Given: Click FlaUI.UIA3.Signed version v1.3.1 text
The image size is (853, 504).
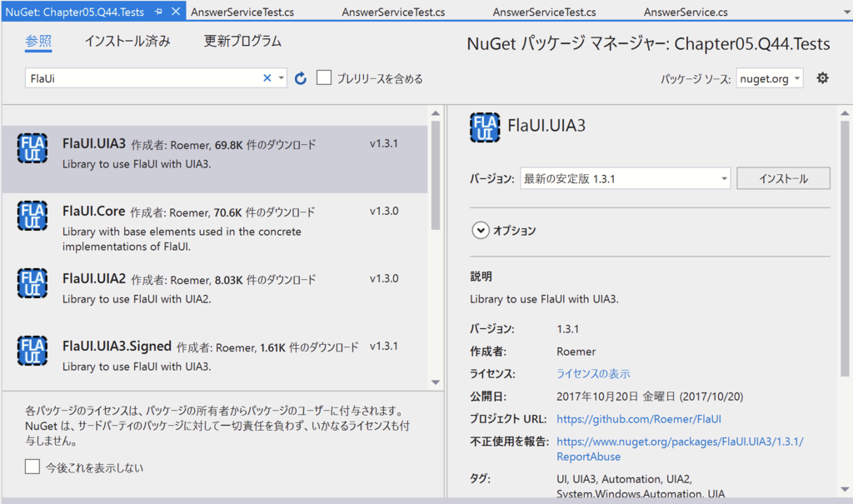Looking at the screenshot, I should tap(384, 347).
